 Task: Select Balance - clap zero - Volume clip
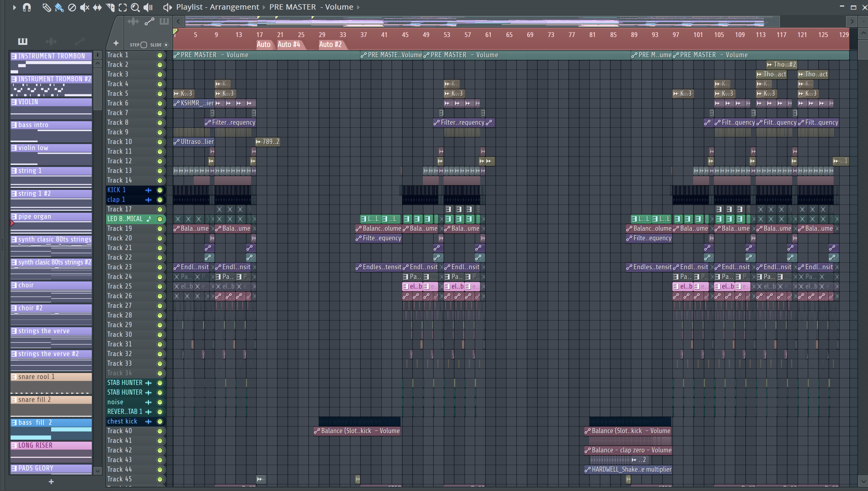(x=628, y=451)
